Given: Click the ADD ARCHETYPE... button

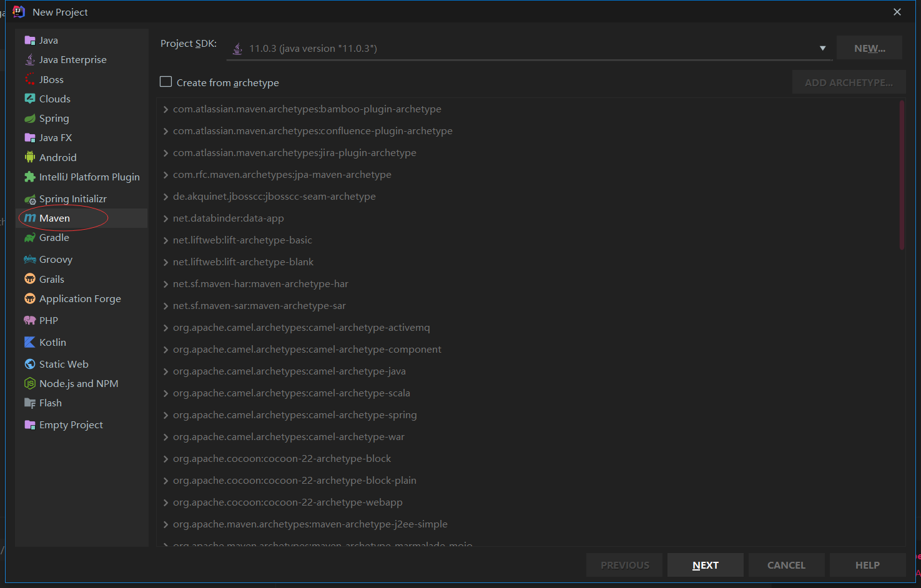Looking at the screenshot, I should click(849, 82).
